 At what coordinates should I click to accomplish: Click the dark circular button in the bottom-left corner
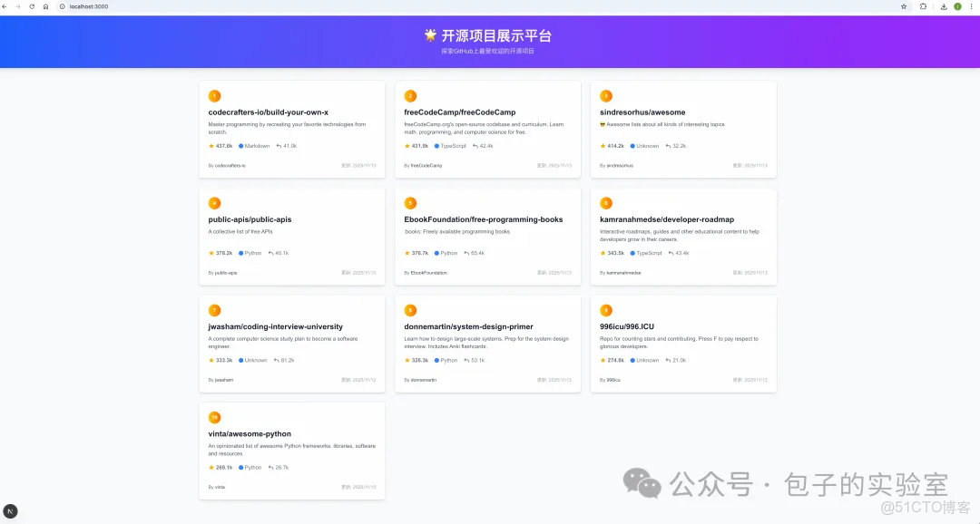(10, 510)
